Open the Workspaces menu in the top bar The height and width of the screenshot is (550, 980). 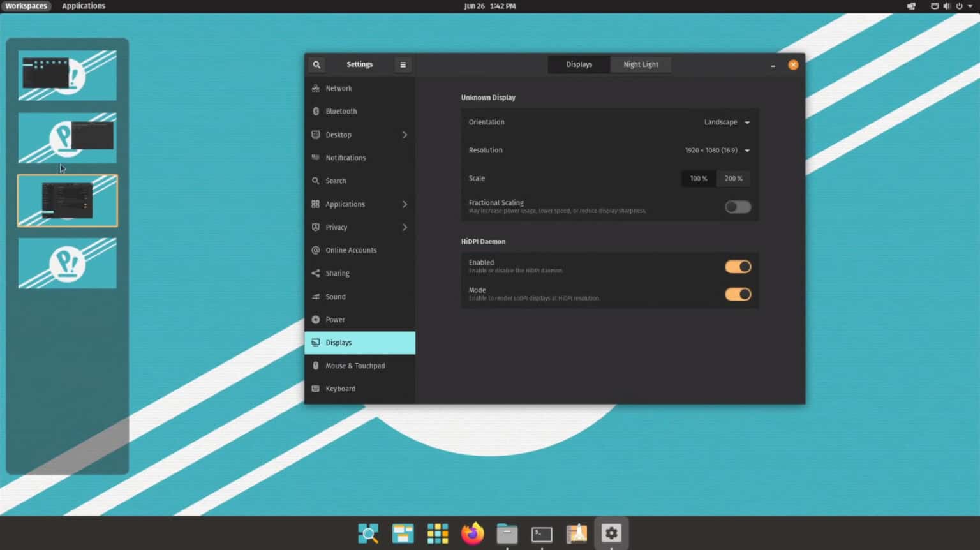point(26,6)
